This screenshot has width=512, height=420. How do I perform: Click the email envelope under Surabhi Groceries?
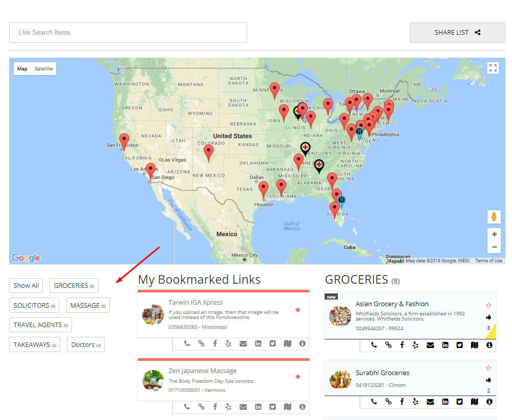(x=430, y=402)
